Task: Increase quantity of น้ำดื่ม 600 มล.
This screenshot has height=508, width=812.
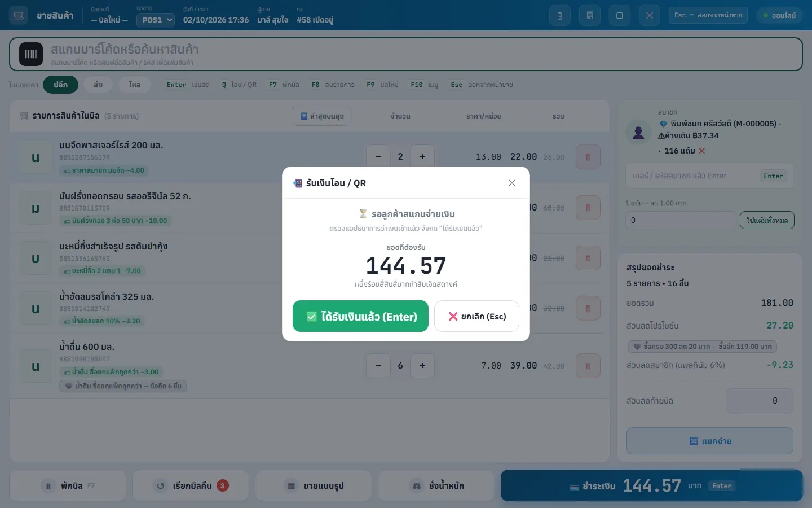Action: [422, 366]
